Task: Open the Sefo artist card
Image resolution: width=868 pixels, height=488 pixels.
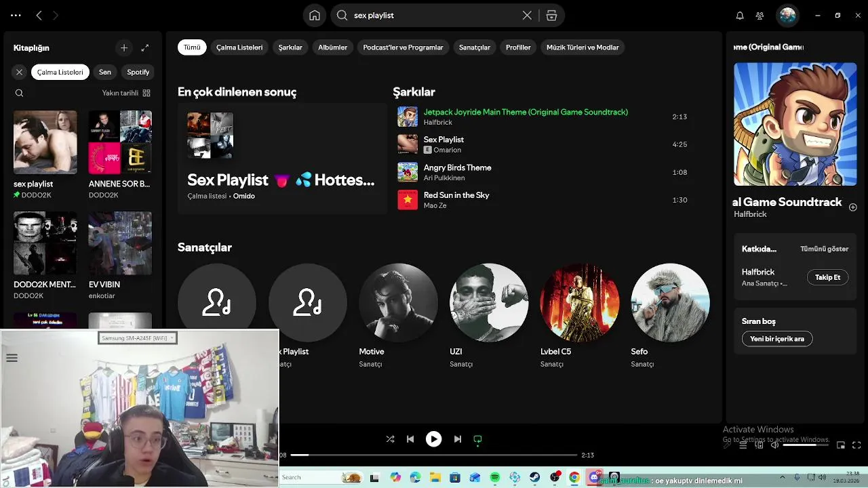Action: coord(670,316)
